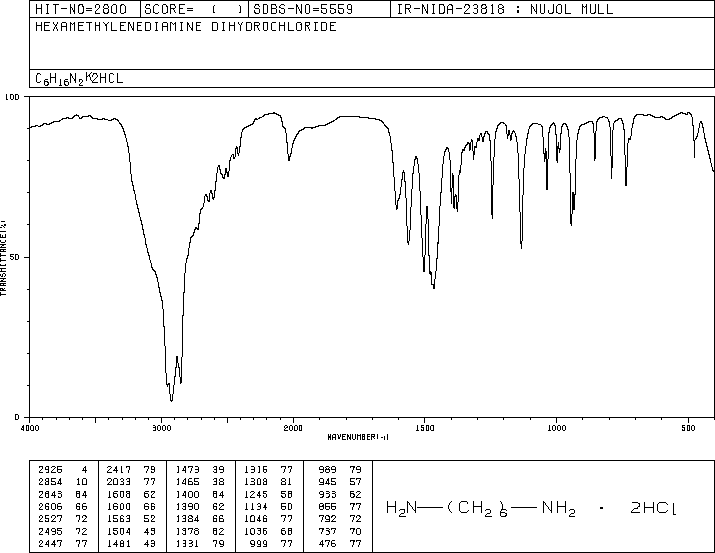715x553 pixels.
Task: Click peak table entry 2606
Action: [50, 506]
